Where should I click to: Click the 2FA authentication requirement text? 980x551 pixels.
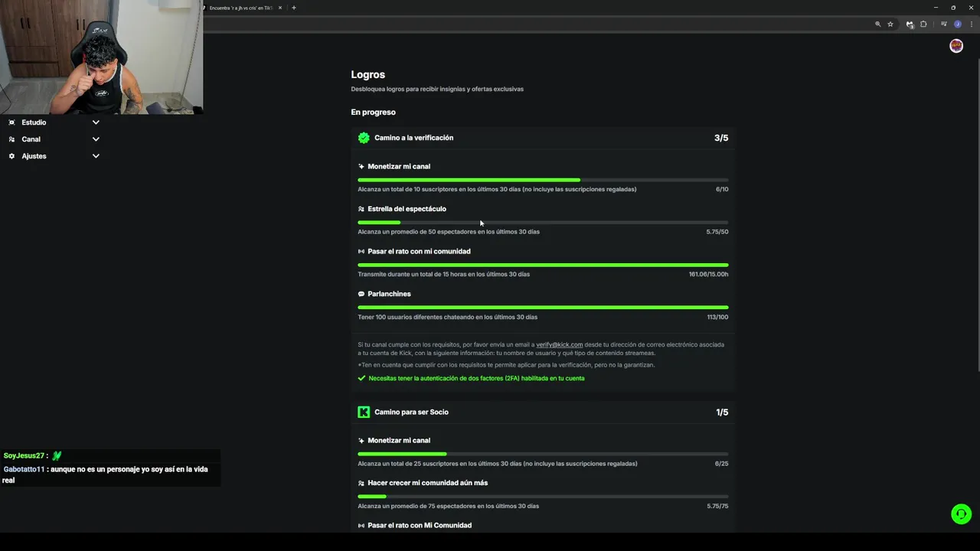(476, 378)
